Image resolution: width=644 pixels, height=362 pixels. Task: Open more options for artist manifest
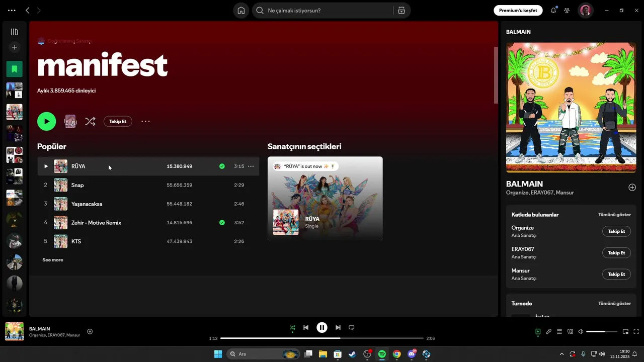pos(145,121)
